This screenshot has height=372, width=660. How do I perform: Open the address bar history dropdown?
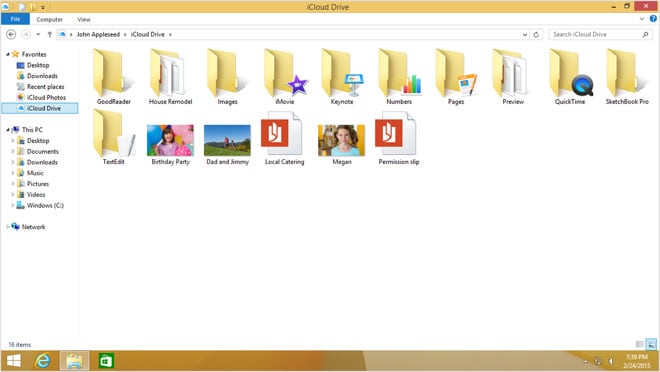click(525, 35)
